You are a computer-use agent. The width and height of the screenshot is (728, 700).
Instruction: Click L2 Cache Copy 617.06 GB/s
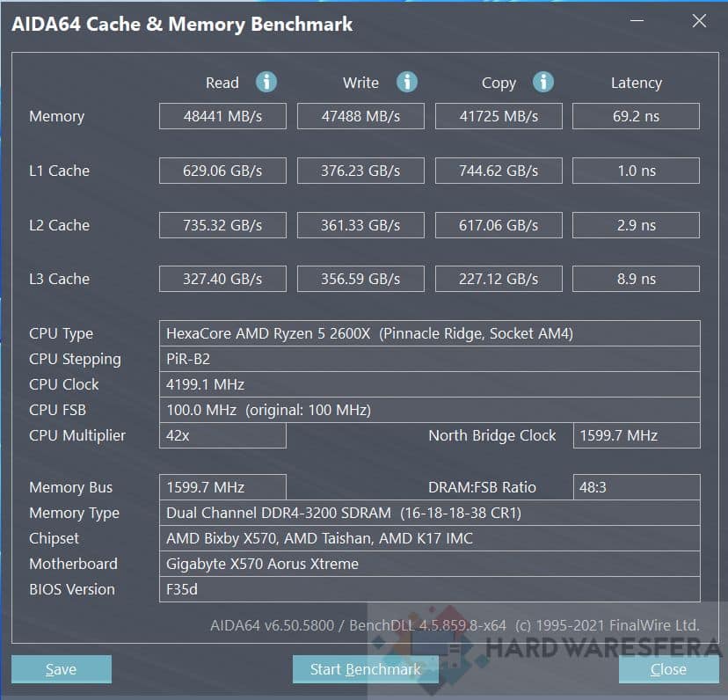click(x=499, y=225)
